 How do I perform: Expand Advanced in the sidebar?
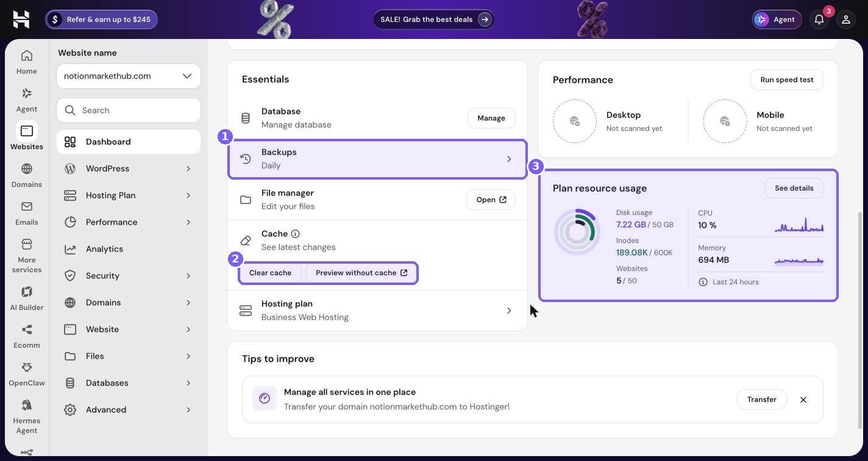[129, 410]
